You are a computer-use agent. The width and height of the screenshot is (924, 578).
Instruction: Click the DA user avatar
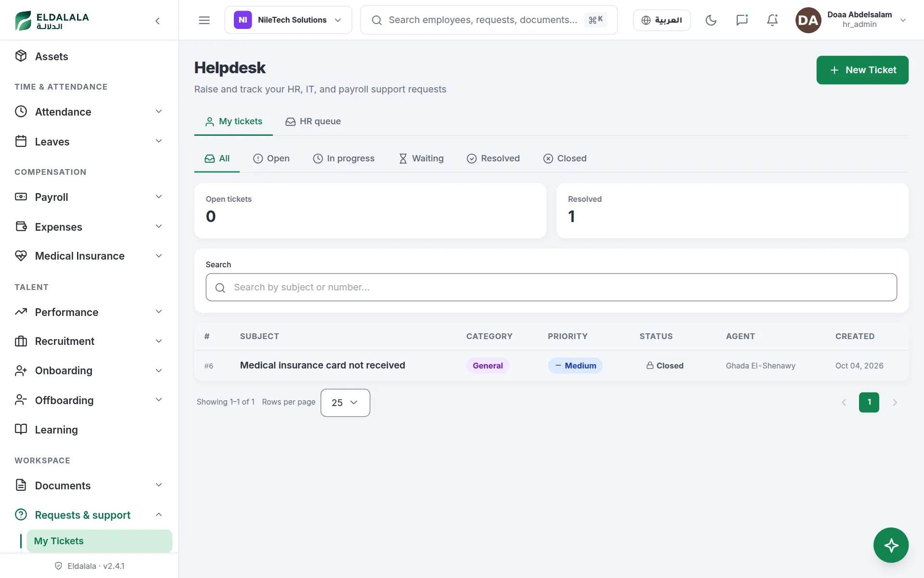pos(808,20)
